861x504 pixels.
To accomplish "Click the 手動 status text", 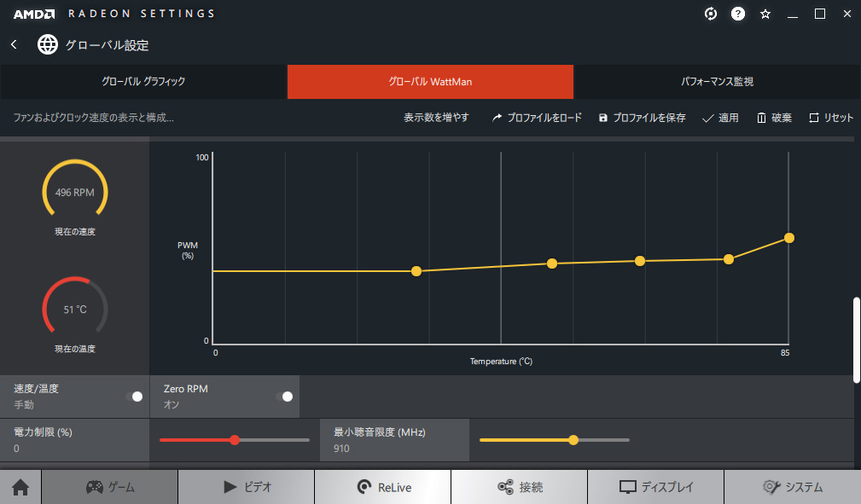I will coord(24,404).
